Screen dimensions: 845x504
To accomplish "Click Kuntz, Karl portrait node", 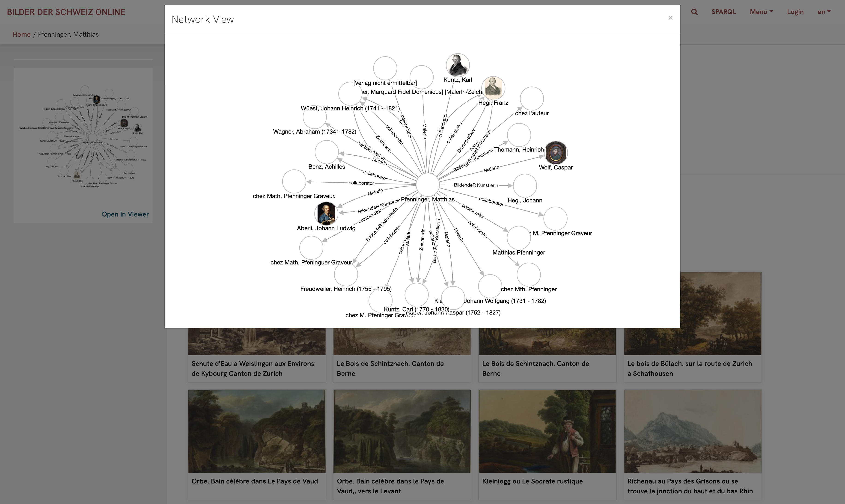I will pos(458,65).
